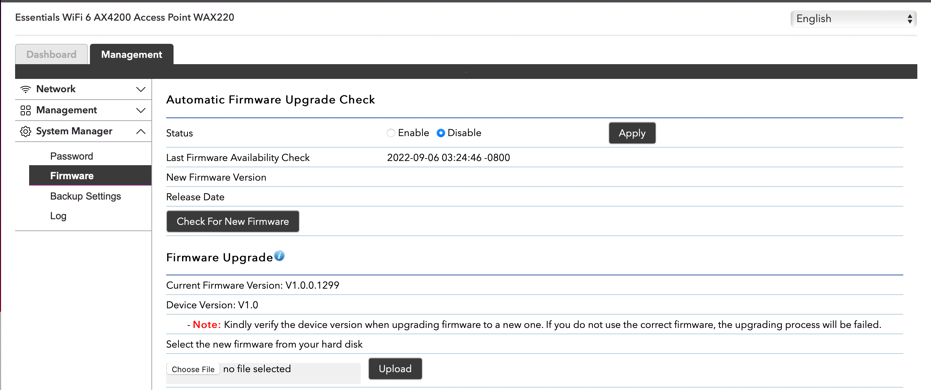Click the New Firmware Version label
The image size is (931, 390).
pyautogui.click(x=216, y=177)
